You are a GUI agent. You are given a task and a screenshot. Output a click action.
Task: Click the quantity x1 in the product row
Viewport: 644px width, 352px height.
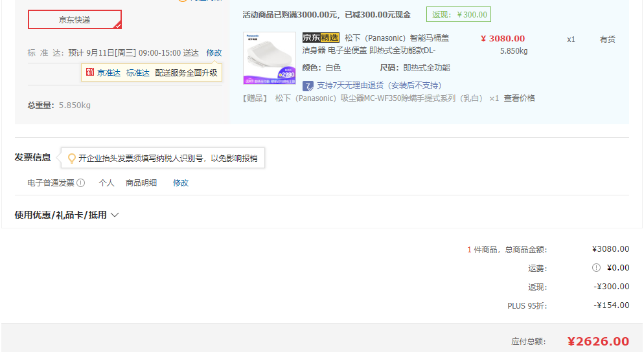click(571, 39)
